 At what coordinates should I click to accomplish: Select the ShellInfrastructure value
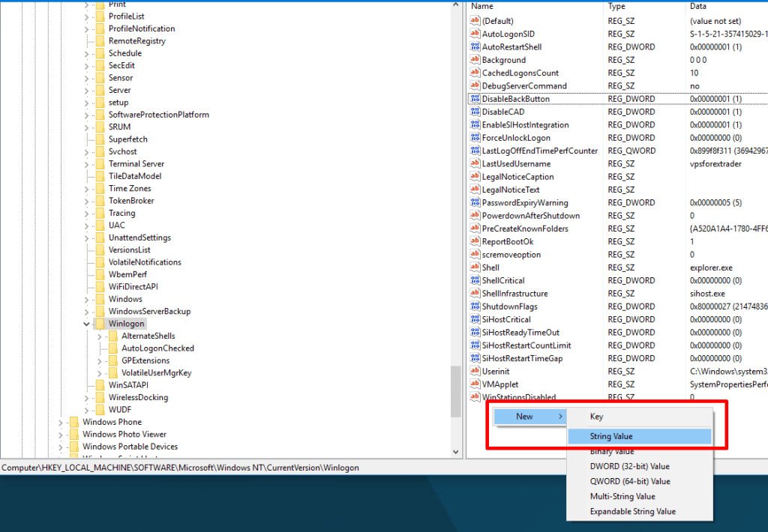click(x=514, y=293)
